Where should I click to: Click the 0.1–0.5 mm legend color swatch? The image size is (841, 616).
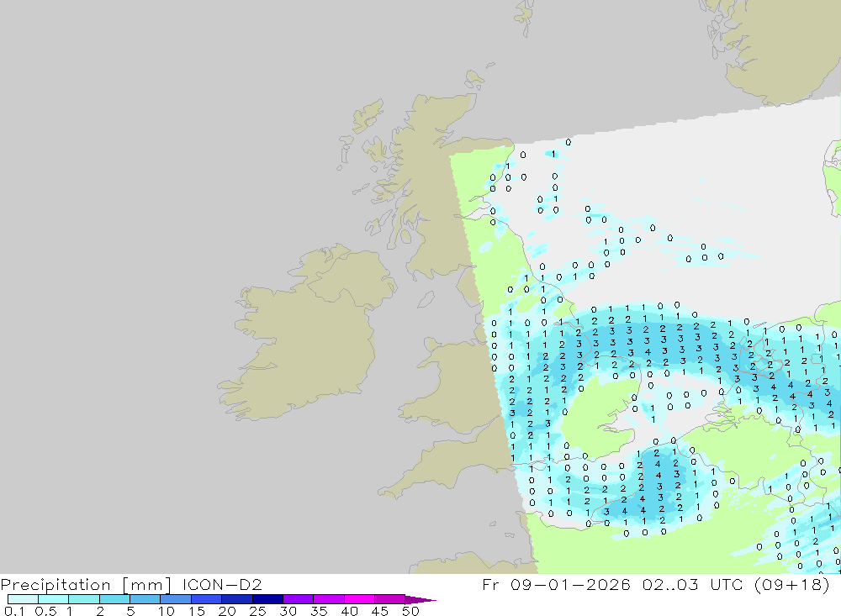pos(23,599)
